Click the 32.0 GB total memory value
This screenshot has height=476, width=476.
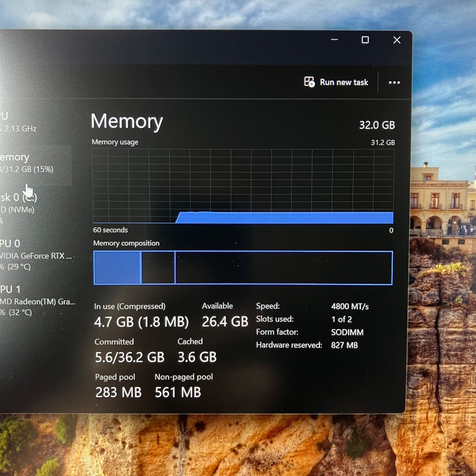tap(377, 125)
